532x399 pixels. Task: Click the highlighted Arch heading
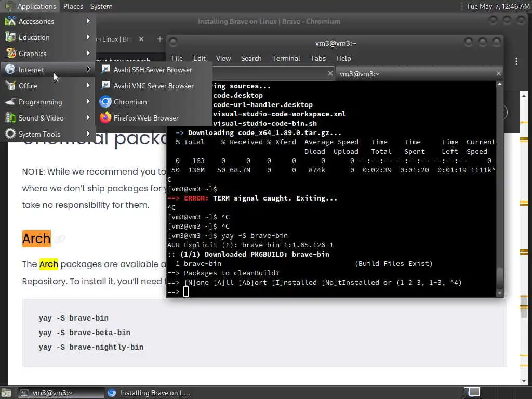click(x=36, y=238)
